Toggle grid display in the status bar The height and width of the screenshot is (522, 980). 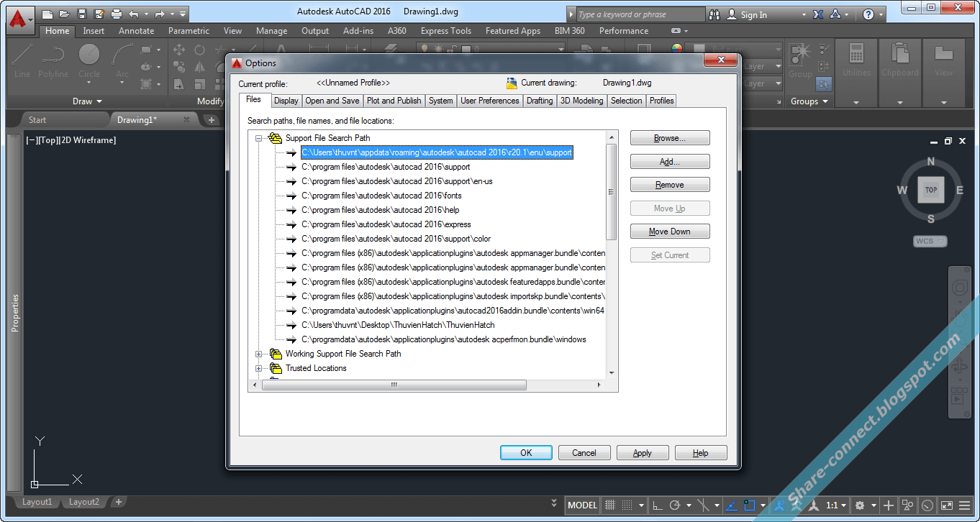610,505
